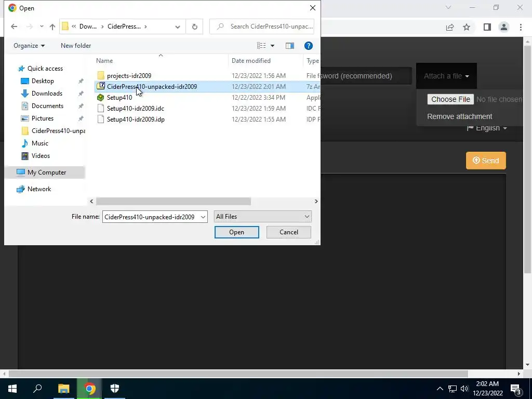
Task: Open the All Files type dropdown
Action: tap(262, 217)
